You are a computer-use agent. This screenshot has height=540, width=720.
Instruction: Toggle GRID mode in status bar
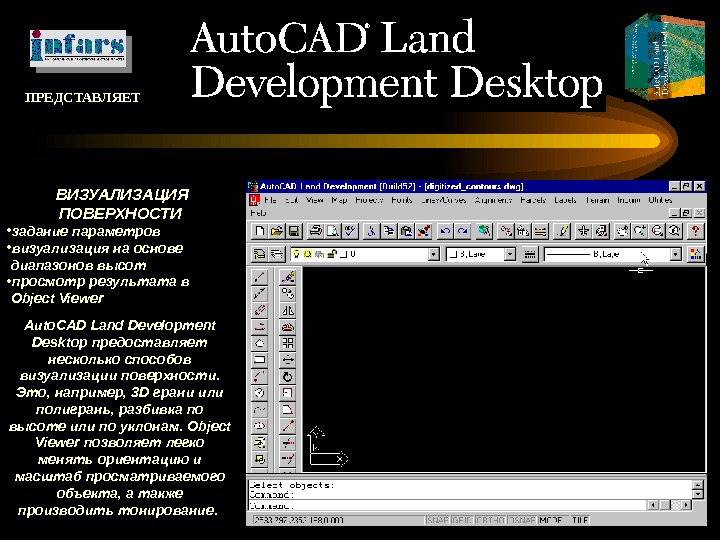(462, 520)
